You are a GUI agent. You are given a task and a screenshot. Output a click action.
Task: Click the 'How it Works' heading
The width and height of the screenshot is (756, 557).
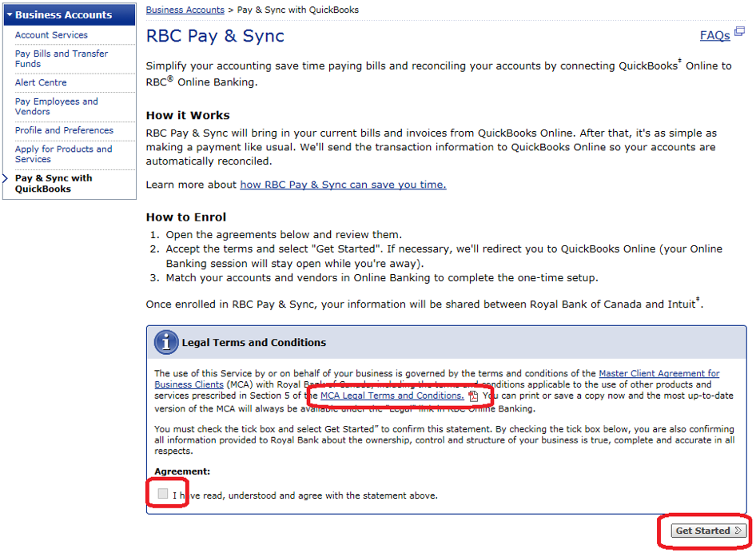(188, 116)
